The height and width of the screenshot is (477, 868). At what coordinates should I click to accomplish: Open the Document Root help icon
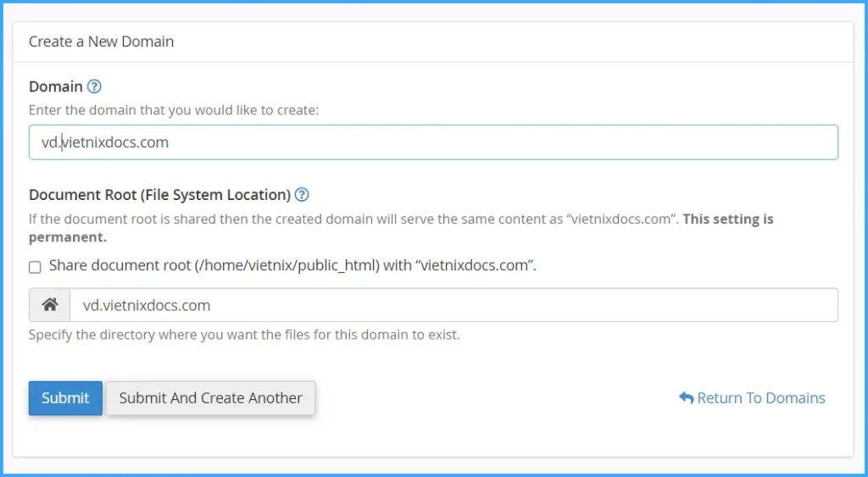pyautogui.click(x=302, y=195)
